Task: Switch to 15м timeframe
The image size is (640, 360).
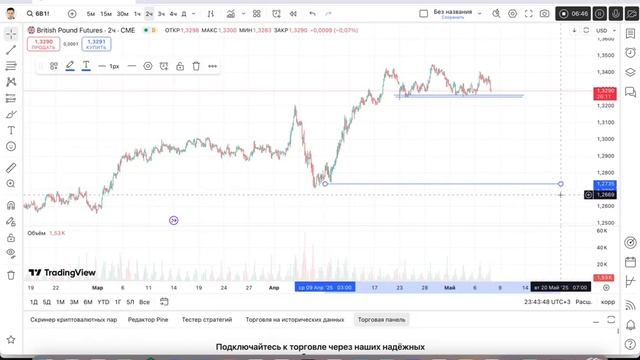Action: 106,14
